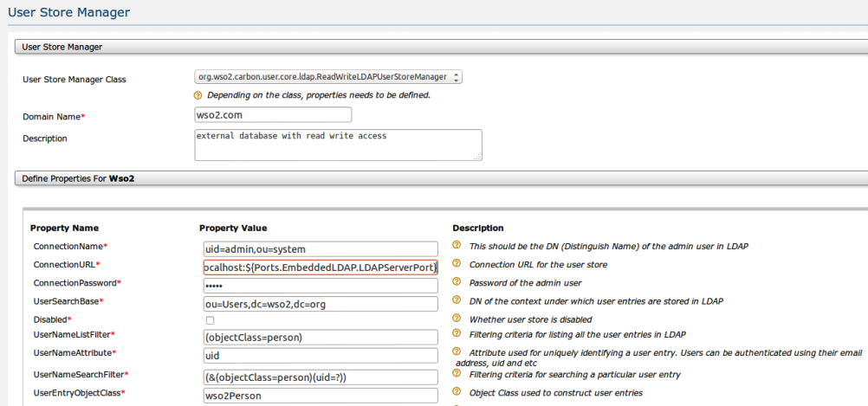Click the 'UserNameAttribute' property label
Image resolution: width=868 pixels, height=406 pixels.
tap(73, 352)
